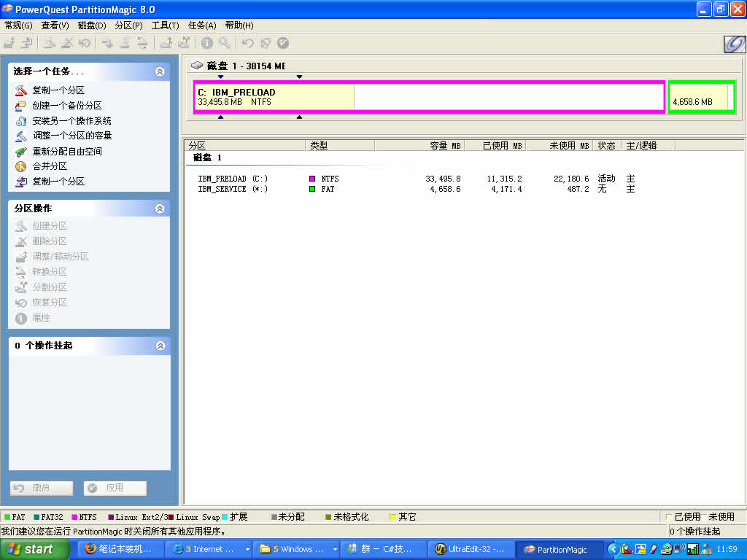
Task: Open the 常规(G) menu
Action: [18, 26]
